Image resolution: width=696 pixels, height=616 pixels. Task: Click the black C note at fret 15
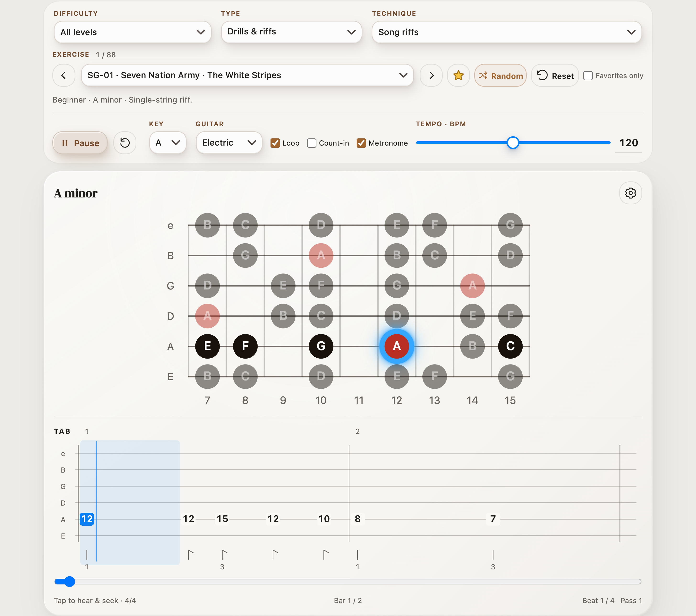pos(510,346)
